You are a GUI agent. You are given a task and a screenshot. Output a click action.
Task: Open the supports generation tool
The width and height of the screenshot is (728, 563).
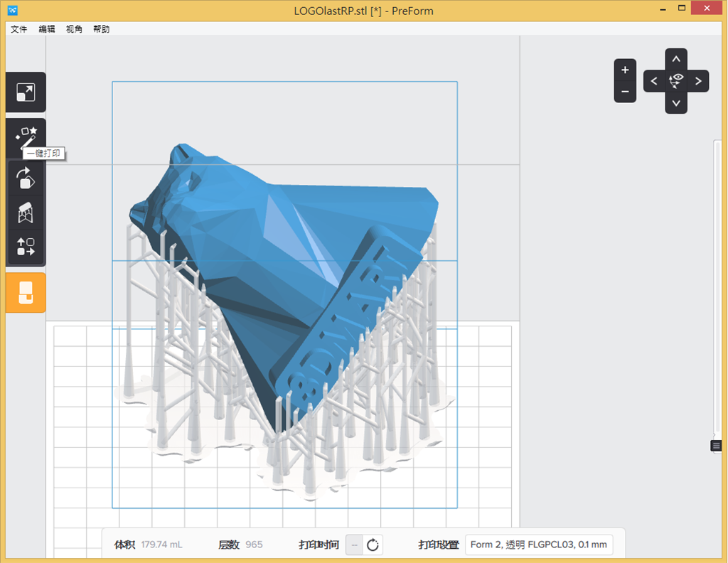coord(26,213)
